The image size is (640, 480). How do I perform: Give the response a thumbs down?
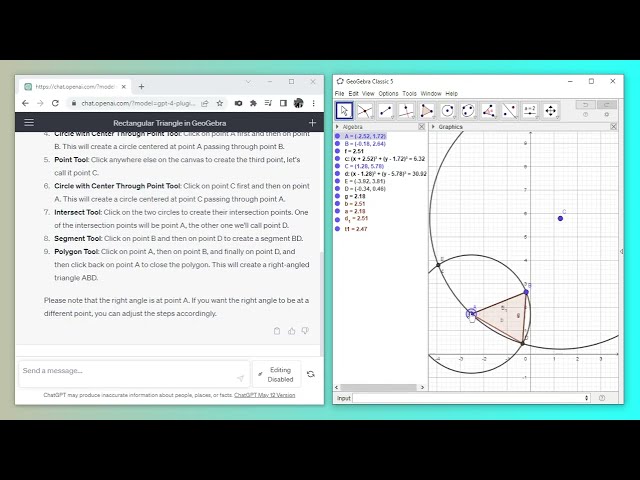click(305, 331)
